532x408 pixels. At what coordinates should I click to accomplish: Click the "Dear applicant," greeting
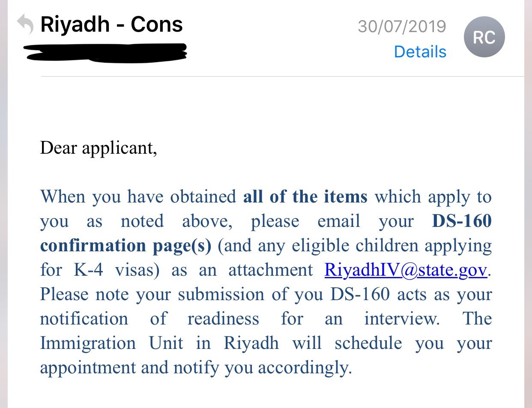pos(99,148)
